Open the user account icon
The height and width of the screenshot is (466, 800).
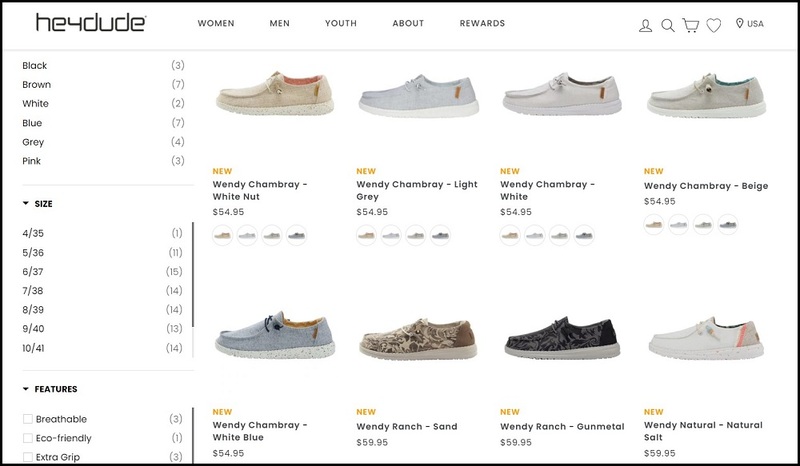[x=645, y=25]
